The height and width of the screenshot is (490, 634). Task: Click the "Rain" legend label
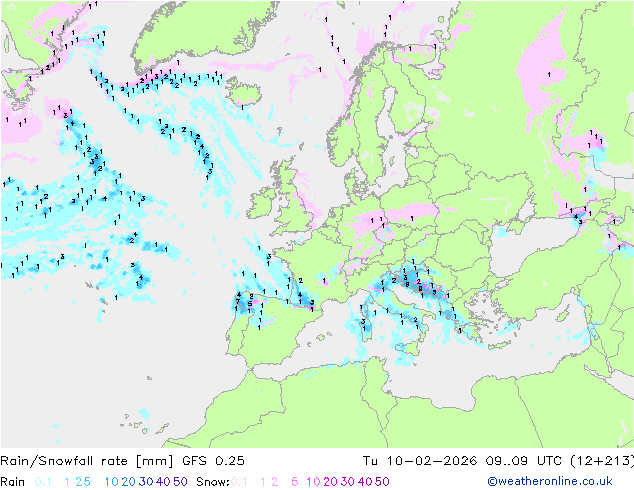coord(13,482)
